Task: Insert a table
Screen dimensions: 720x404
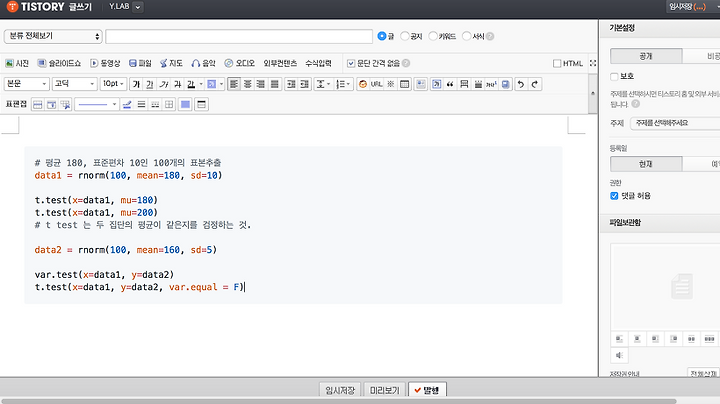Action: pos(405,84)
